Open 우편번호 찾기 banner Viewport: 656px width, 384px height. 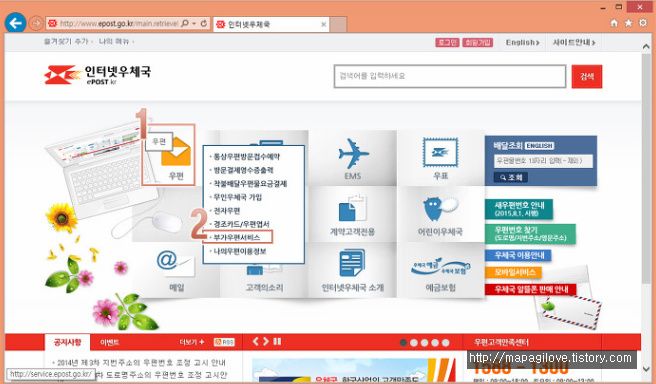tap(530, 234)
